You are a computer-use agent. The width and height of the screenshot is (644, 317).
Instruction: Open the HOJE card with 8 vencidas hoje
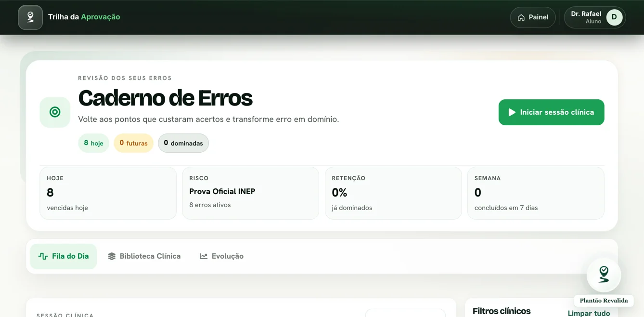[108, 193]
